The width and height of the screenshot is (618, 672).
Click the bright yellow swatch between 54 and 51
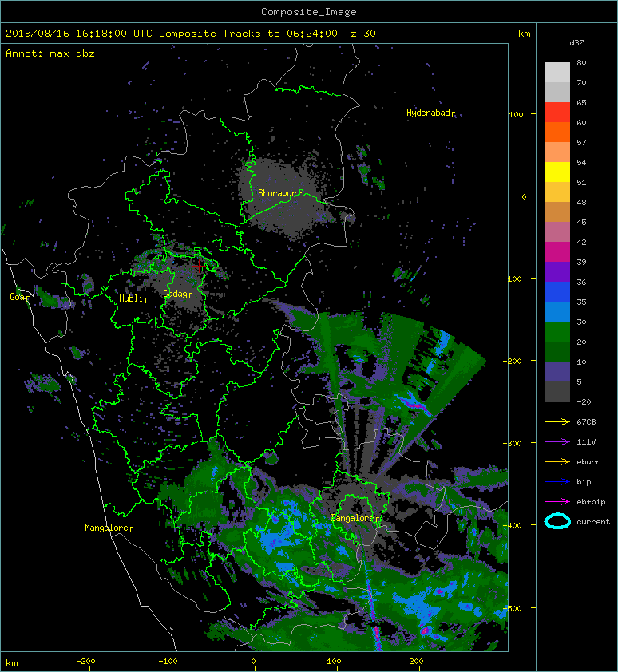click(557, 172)
